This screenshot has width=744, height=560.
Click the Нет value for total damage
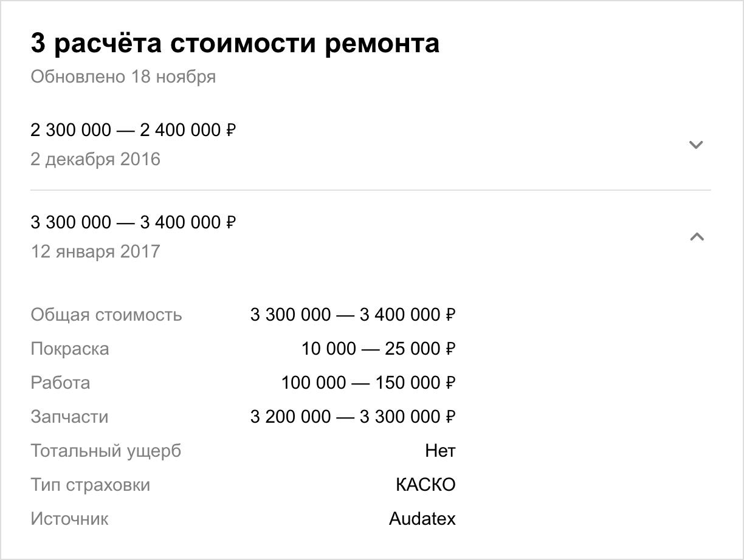coord(441,451)
